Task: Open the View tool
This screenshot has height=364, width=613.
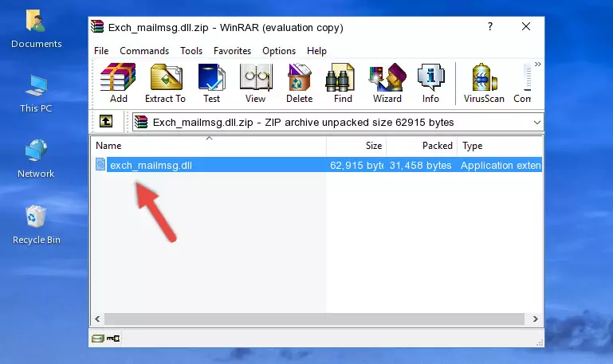Action: click(256, 83)
